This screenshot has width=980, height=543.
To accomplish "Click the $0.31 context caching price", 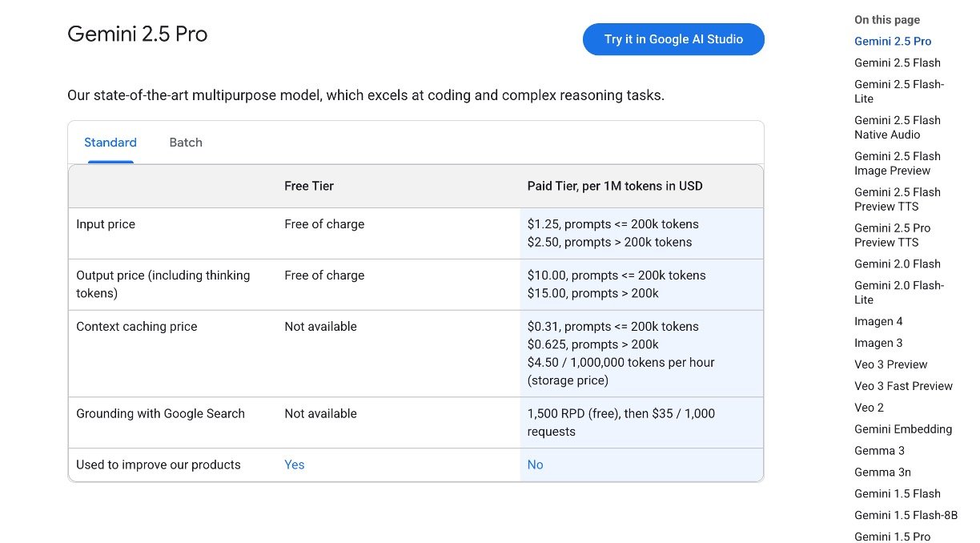I will 612,327.
